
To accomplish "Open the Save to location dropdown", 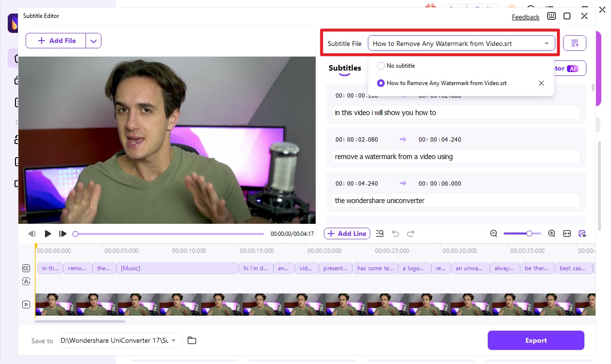I will pyautogui.click(x=174, y=340).
